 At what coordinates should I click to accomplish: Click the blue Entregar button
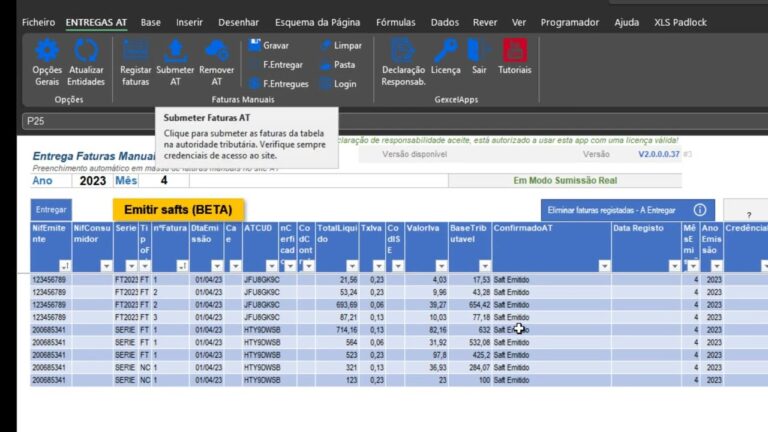(x=51, y=210)
